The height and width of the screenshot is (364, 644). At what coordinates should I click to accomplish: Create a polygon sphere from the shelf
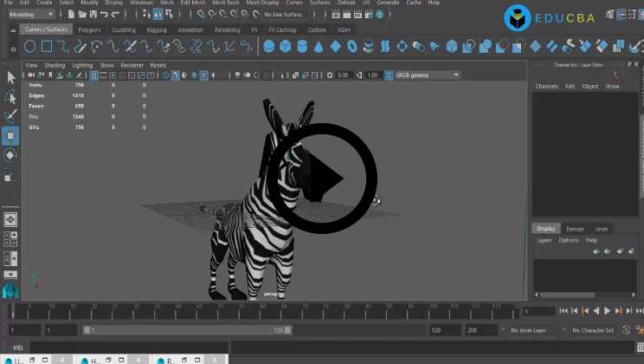click(269, 46)
